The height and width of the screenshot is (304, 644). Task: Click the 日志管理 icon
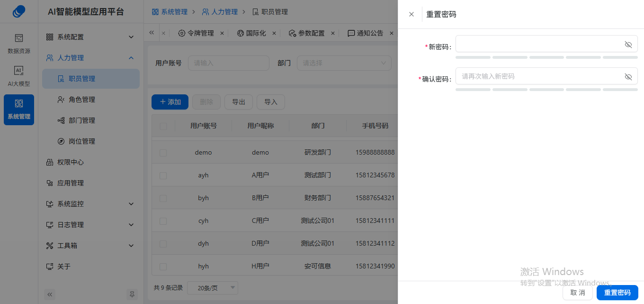click(x=50, y=225)
